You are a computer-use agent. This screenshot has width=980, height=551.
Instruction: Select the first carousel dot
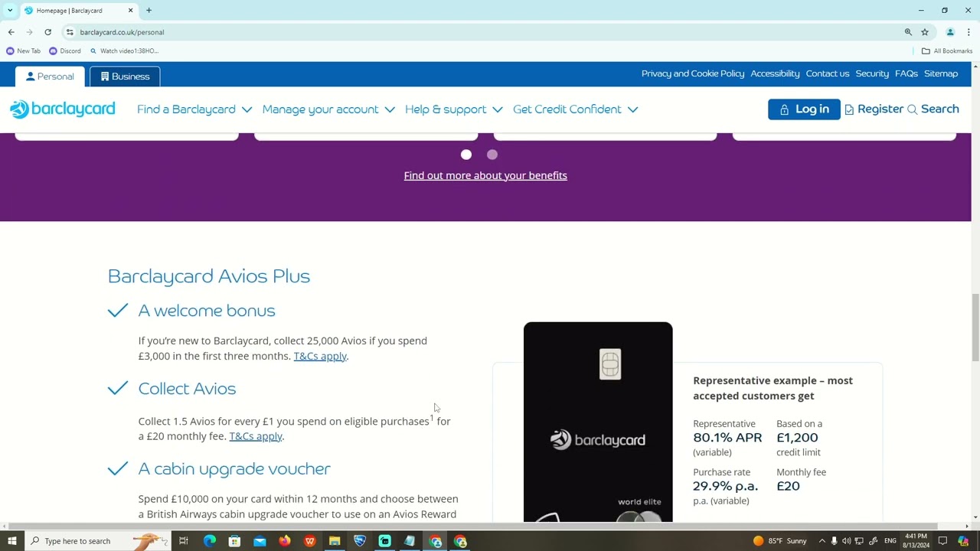(x=466, y=155)
